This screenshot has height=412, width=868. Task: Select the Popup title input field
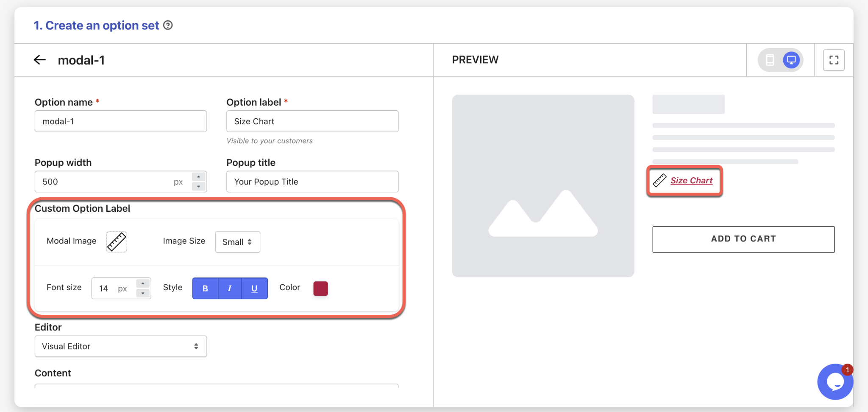(x=312, y=182)
